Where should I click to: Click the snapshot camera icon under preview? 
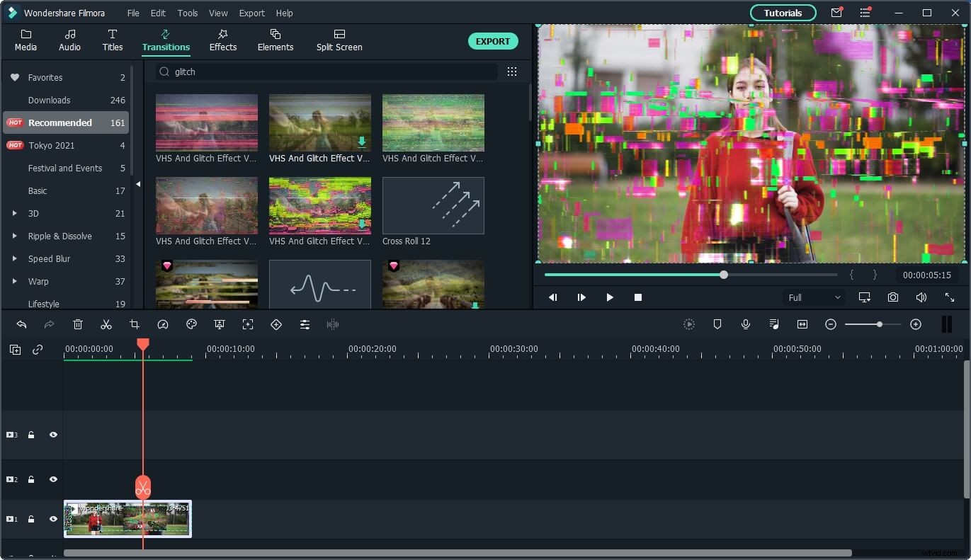(x=892, y=297)
